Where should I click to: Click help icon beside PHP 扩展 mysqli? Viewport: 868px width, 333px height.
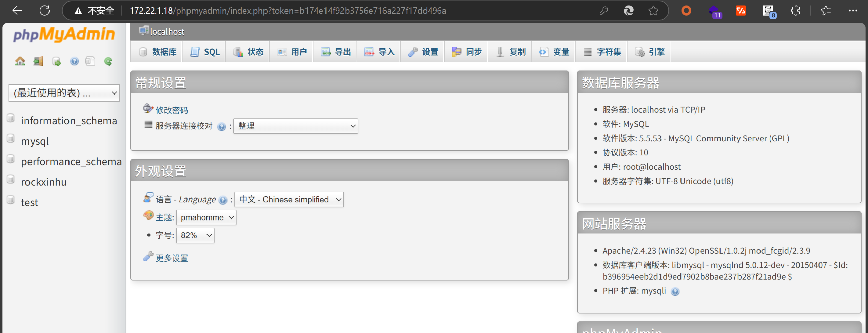(675, 291)
